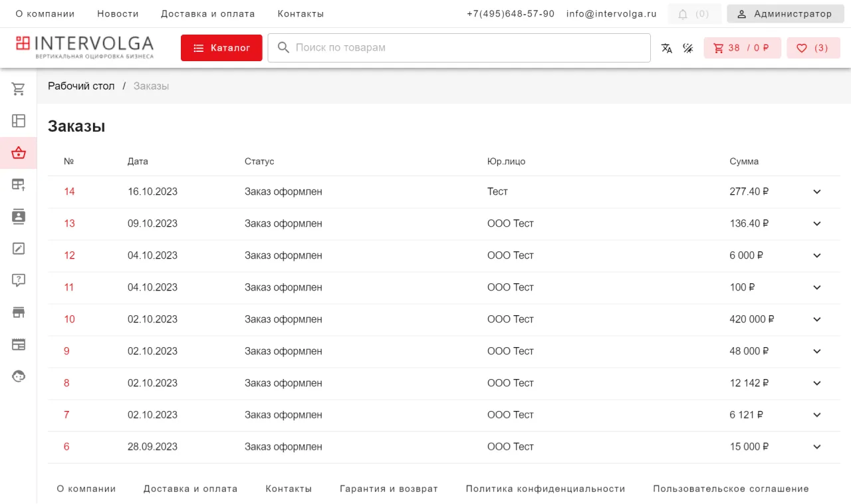The image size is (851, 504).
Task: Open footer Доставка и оплата link
Action: [x=191, y=489]
